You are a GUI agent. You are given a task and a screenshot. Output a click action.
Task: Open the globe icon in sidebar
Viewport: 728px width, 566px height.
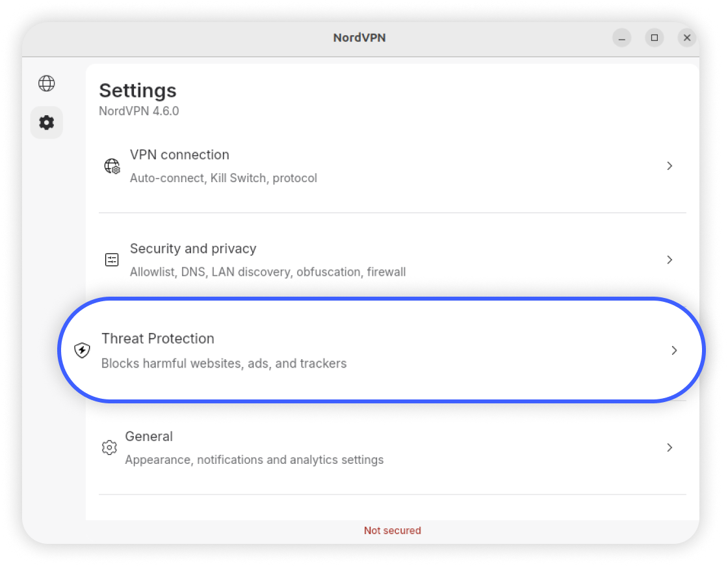(46, 83)
